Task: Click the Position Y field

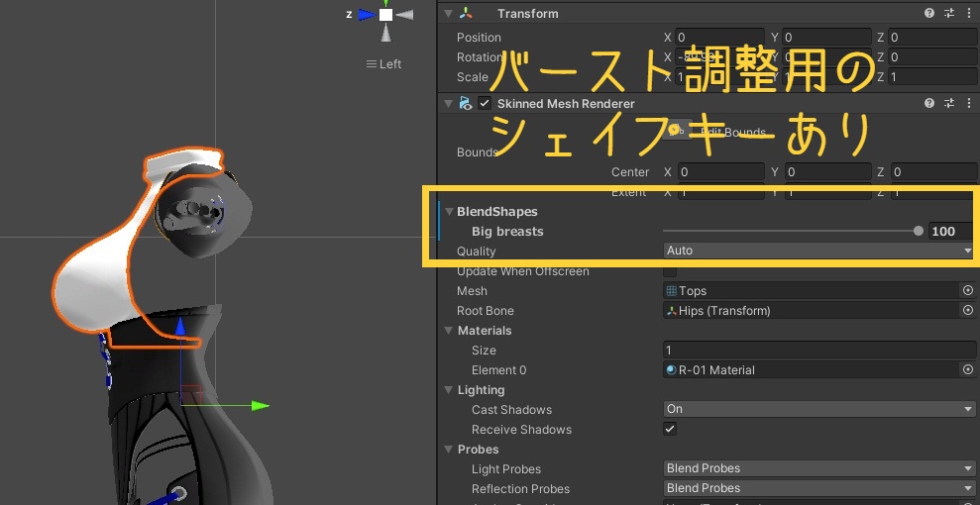Action: pyautogui.click(x=826, y=38)
